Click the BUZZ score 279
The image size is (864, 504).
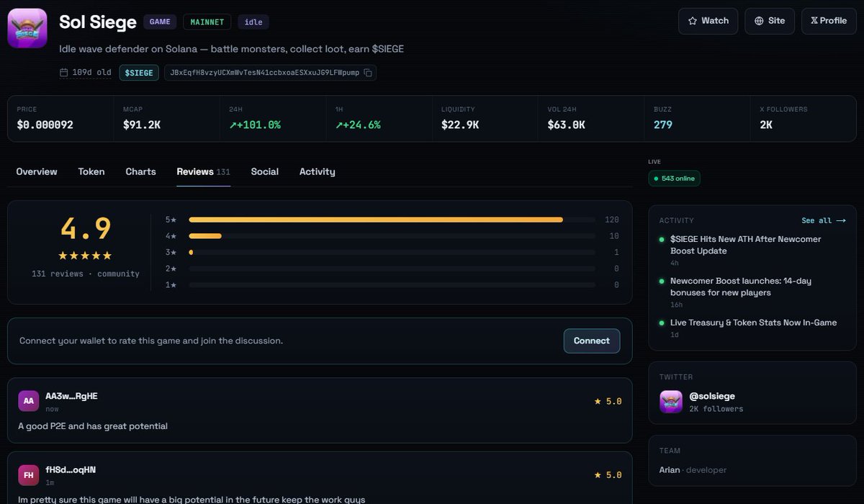(x=662, y=125)
